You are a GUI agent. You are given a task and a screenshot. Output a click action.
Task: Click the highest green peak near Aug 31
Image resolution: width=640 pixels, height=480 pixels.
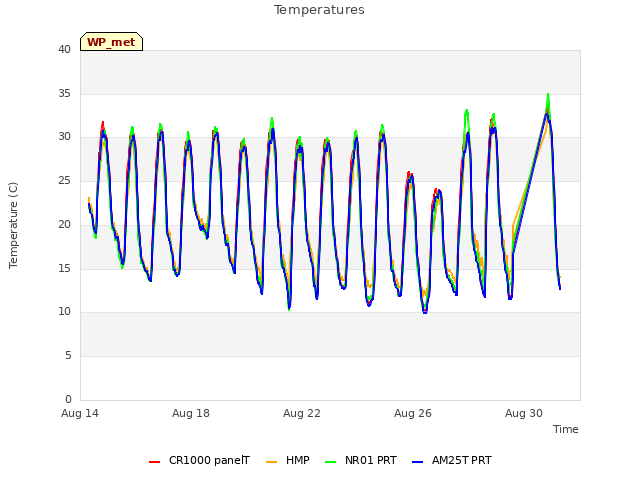point(548,95)
